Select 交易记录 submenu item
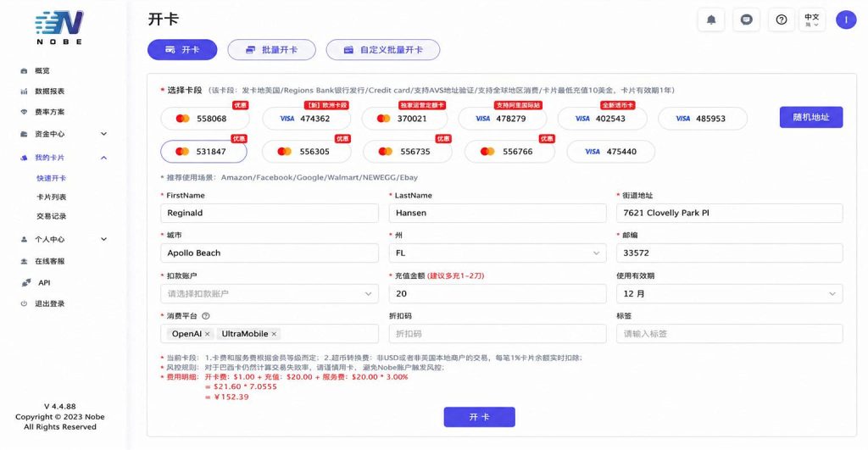 (52, 216)
